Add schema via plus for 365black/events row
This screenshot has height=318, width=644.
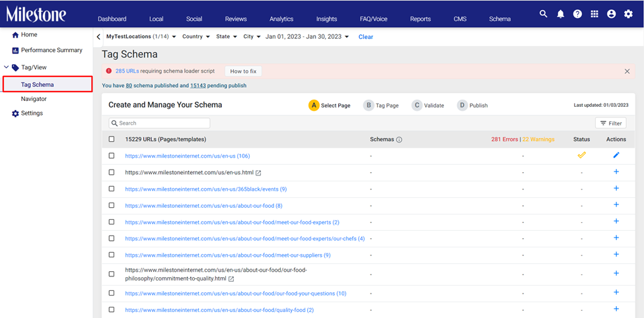click(x=616, y=188)
